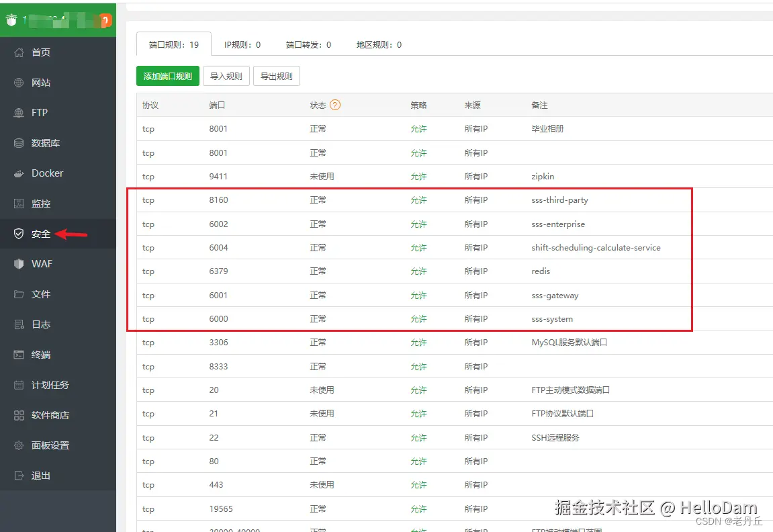Click 未使用 status in port 9411 row

click(322, 177)
